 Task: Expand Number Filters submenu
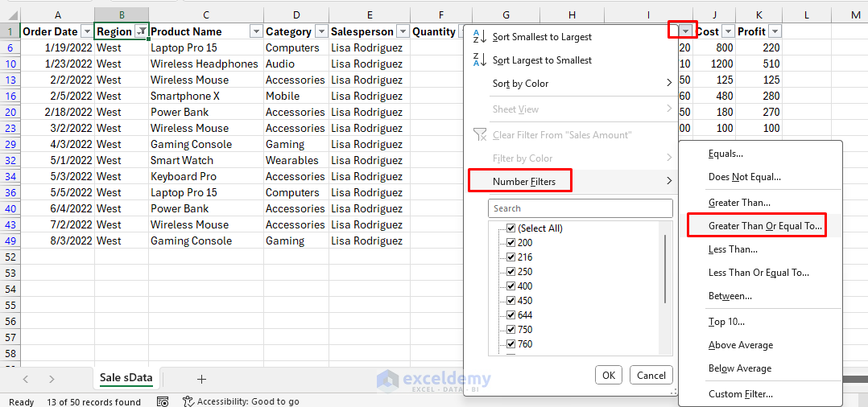[571, 181]
